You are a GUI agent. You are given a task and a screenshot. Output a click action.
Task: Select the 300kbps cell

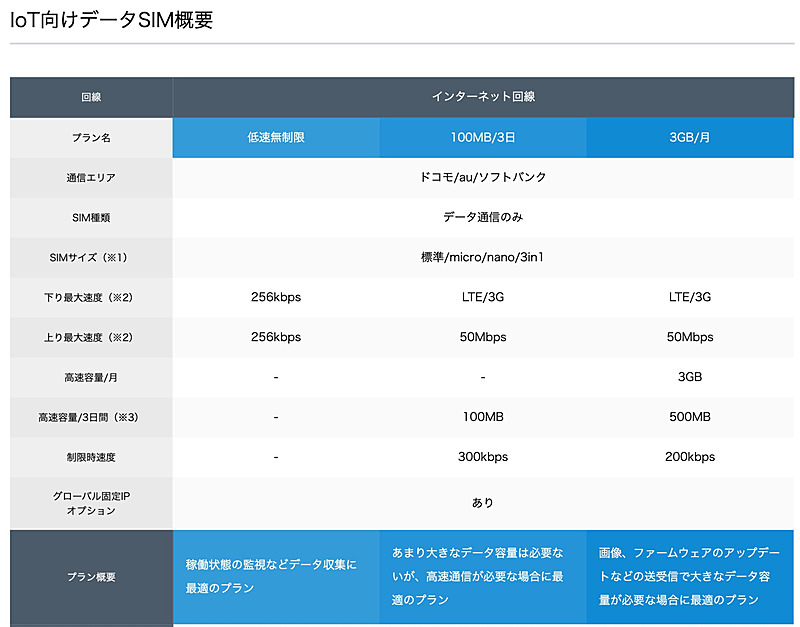click(x=483, y=457)
